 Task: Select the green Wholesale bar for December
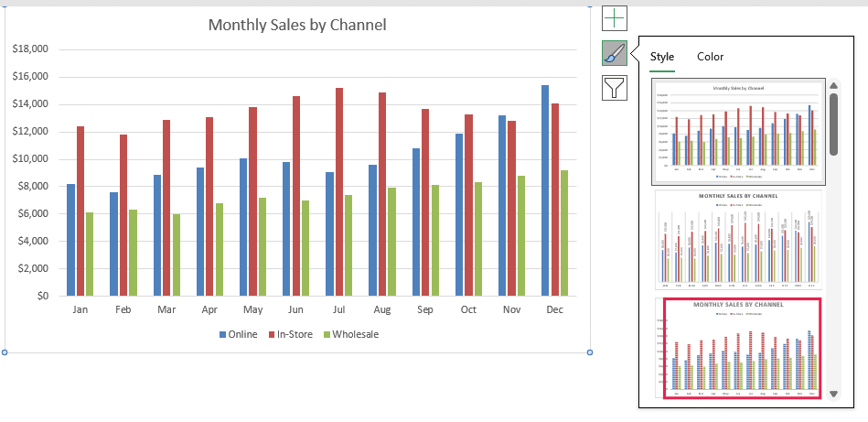click(564, 233)
